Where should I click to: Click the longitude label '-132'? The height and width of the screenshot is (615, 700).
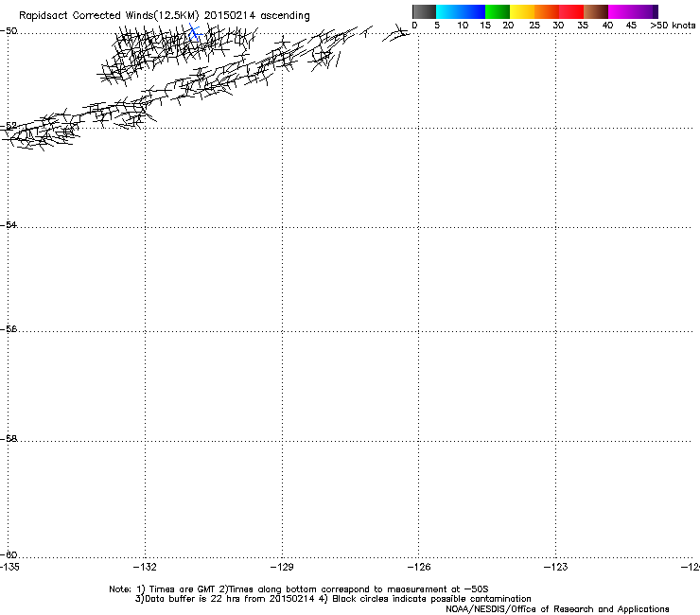point(145,567)
